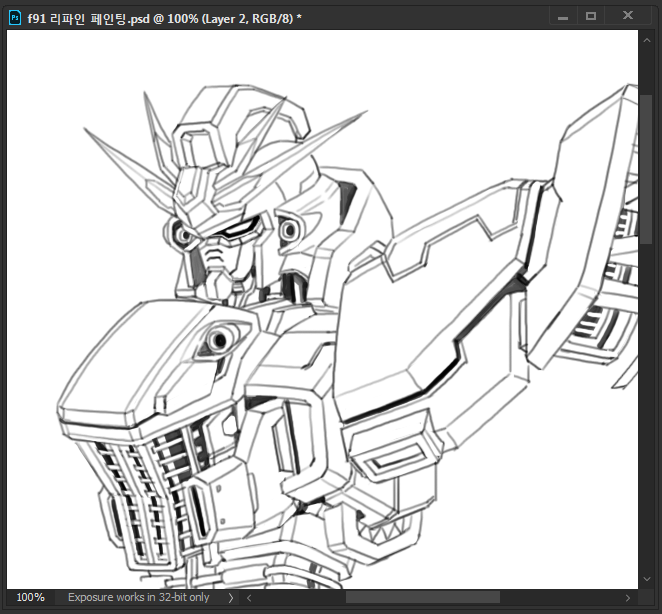
Task: Click the vertical scrollbar up arrow
Action: coord(646,41)
